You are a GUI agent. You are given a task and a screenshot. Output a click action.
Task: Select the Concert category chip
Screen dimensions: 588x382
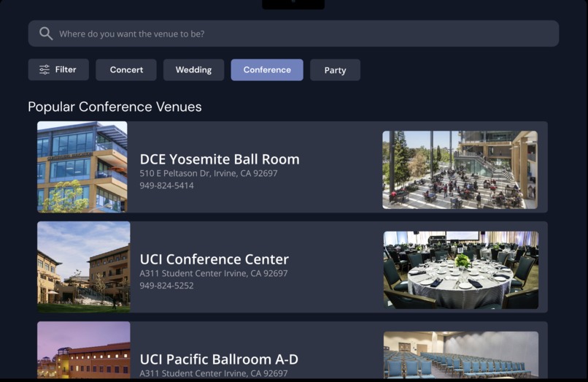pyautogui.click(x=126, y=70)
